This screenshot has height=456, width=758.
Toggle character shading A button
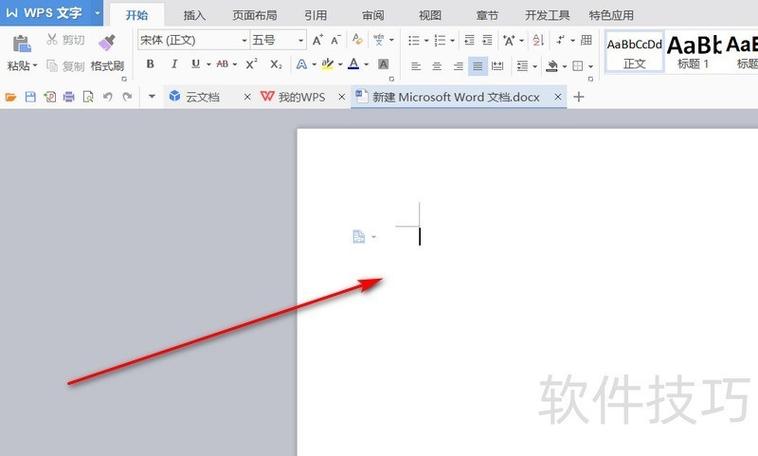(x=383, y=64)
